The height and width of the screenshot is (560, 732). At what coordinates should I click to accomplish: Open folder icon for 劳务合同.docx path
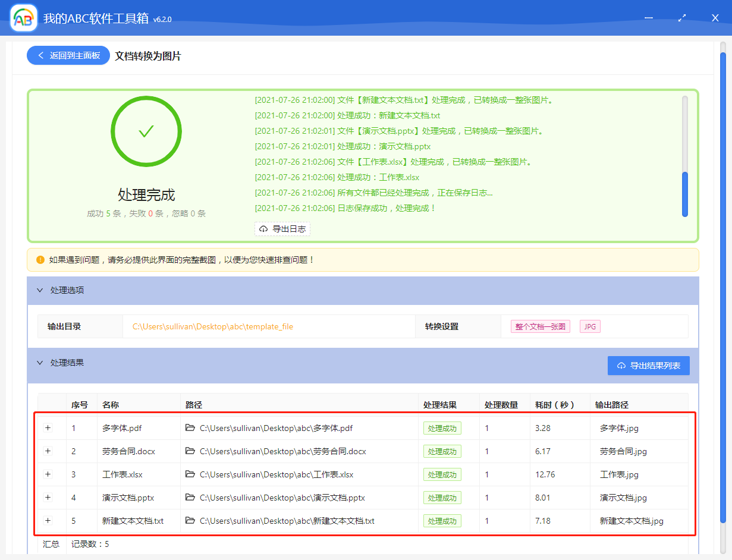point(190,451)
